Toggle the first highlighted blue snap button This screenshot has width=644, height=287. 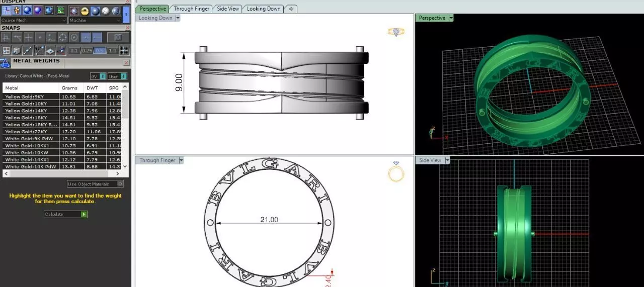pyautogui.click(x=86, y=37)
